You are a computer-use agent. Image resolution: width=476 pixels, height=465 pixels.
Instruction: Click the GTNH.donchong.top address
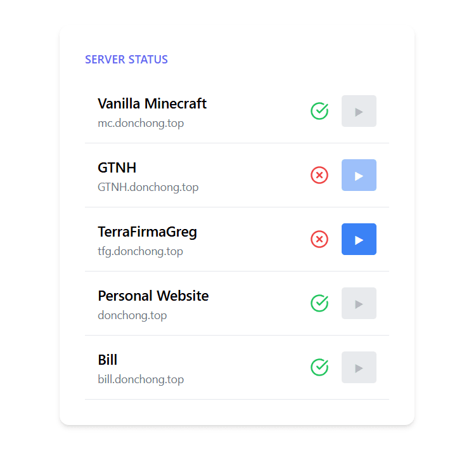148,187
